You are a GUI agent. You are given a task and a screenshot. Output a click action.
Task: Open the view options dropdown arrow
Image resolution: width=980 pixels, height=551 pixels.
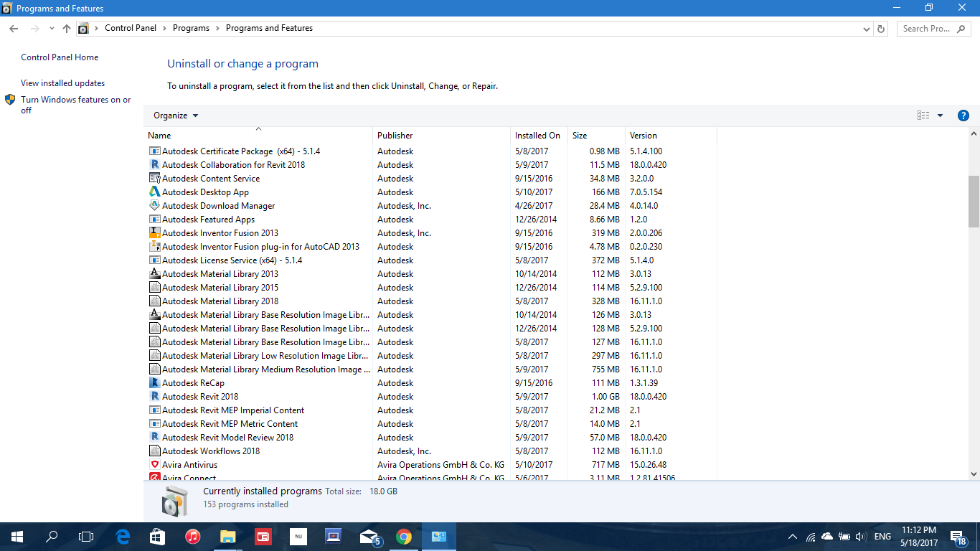coord(940,116)
